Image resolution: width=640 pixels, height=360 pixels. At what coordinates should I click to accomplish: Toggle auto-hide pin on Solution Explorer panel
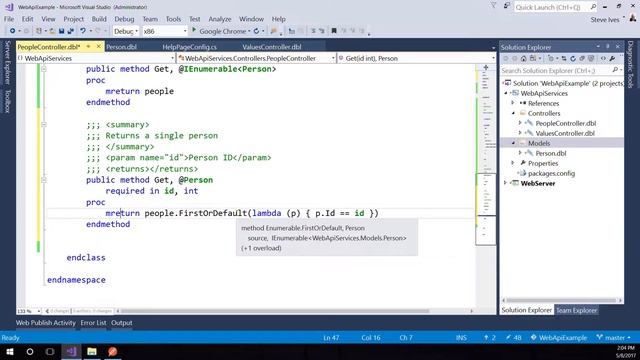click(608, 47)
